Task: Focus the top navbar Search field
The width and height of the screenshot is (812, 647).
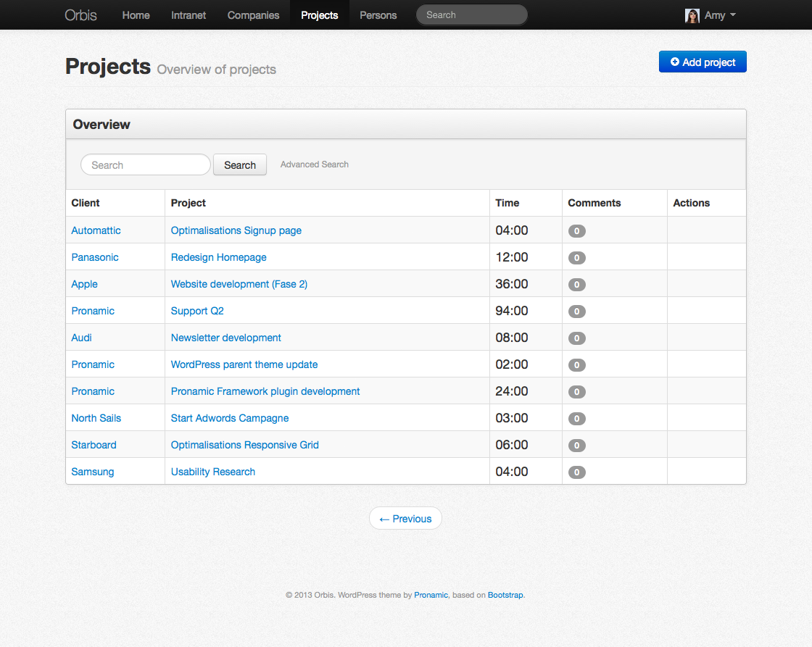Action: [x=472, y=15]
